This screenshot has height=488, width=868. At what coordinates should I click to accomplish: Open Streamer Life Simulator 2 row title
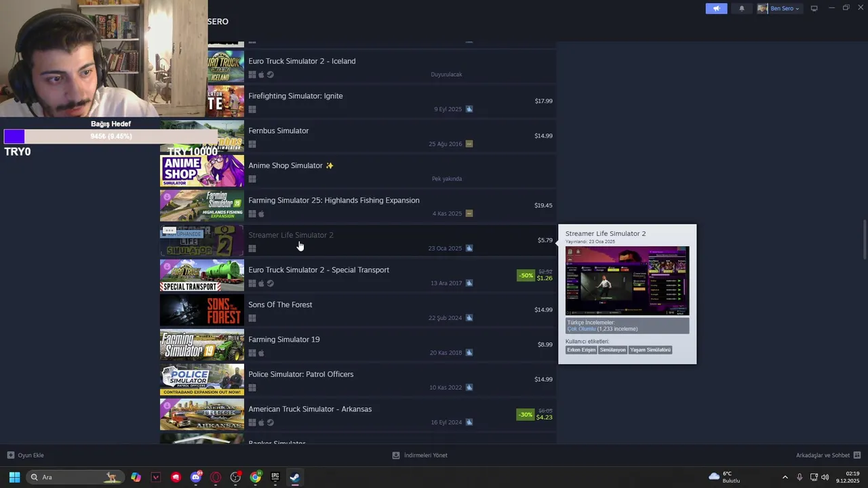pyautogui.click(x=290, y=235)
